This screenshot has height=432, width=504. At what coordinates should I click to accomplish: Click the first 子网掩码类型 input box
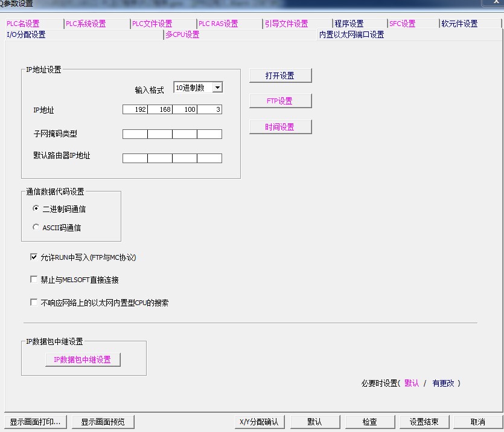click(x=135, y=134)
